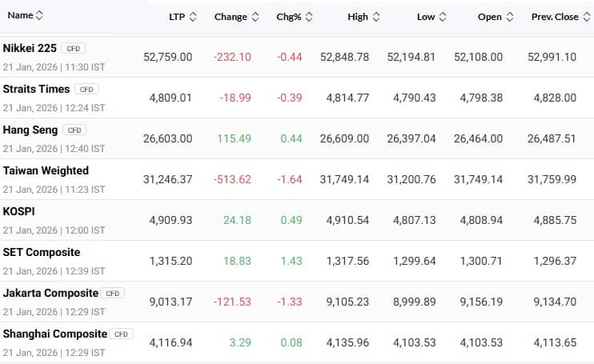Sort by High column arrows
Screen dimensions: 594x364
[376, 17]
